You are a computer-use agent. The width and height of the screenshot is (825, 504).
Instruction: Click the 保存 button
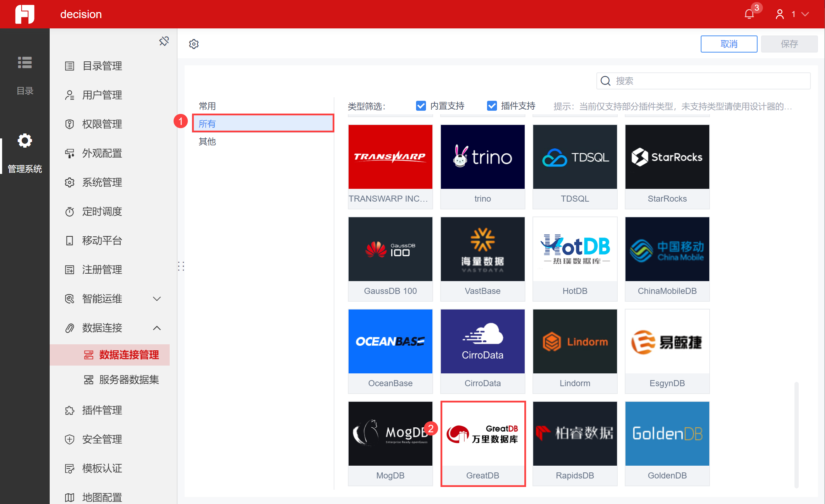pyautogui.click(x=789, y=44)
